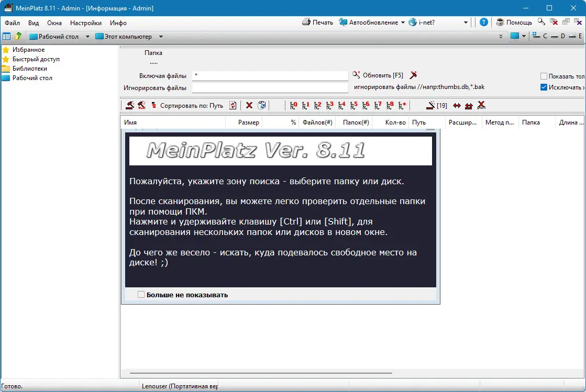
Task: Click the Рабочий стол toolbar button
Action: [54, 37]
